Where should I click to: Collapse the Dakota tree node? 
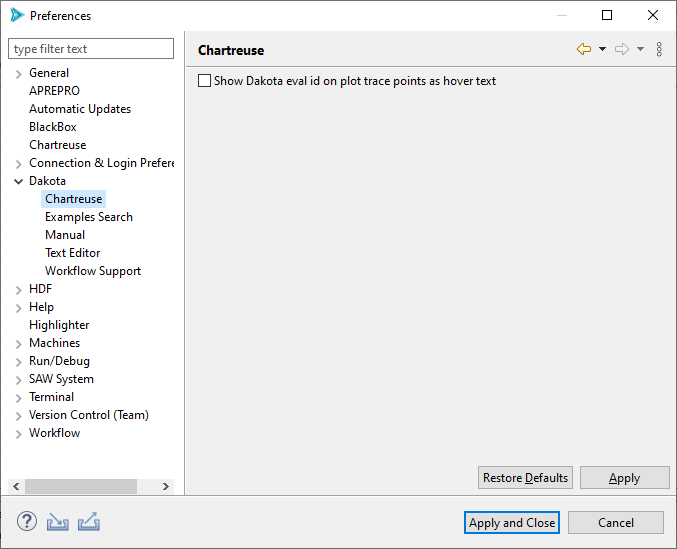[x=18, y=181]
